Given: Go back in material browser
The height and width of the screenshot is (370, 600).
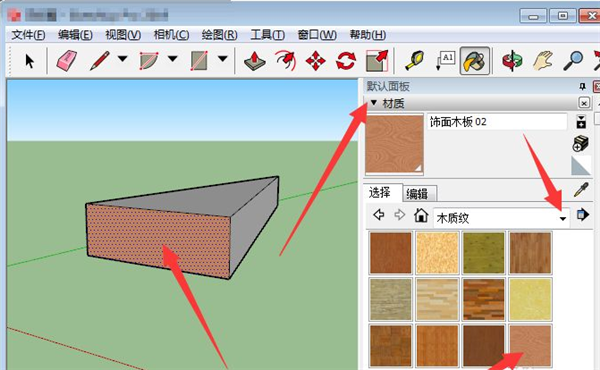Looking at the screenshot, I should [379, 215].
